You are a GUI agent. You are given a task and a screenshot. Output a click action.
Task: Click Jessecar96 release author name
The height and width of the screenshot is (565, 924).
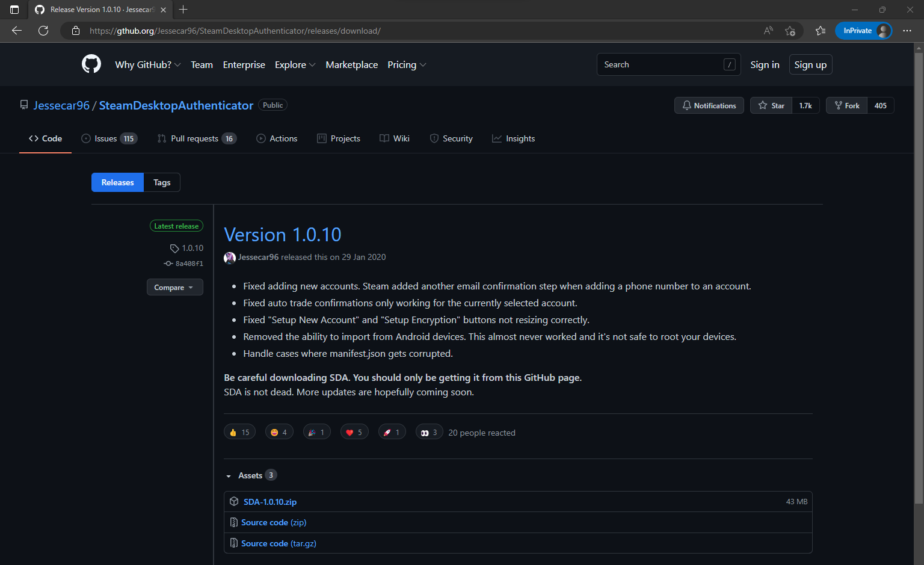[x=258, y=257]
